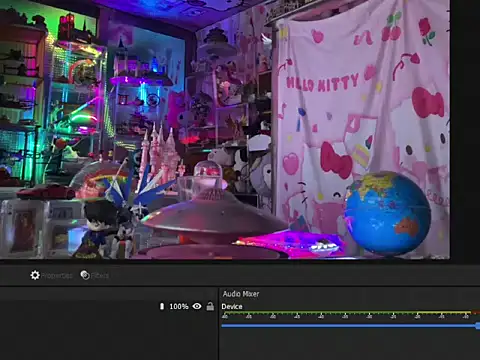Select the blue globe in the preview
Viewport: 480px width, 360px height.
pyautogui.click(x=388, y=213)
